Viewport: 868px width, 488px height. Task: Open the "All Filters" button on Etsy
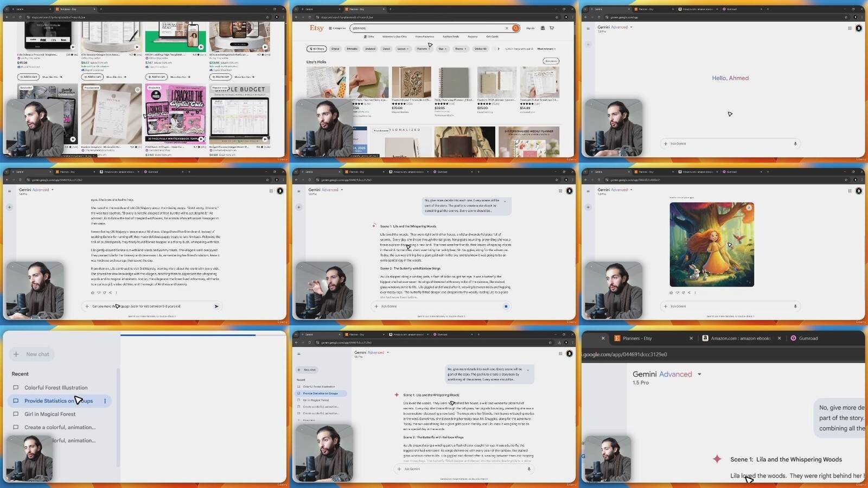317,49
